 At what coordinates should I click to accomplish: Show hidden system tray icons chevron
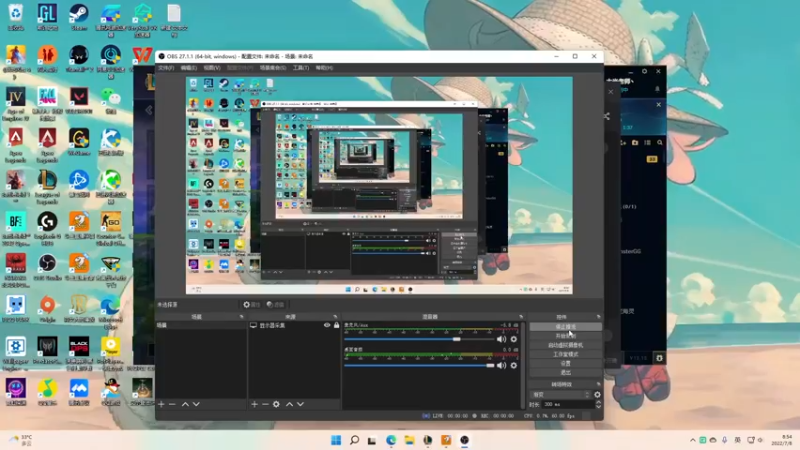pyautogui.click(x=692, y=440)
